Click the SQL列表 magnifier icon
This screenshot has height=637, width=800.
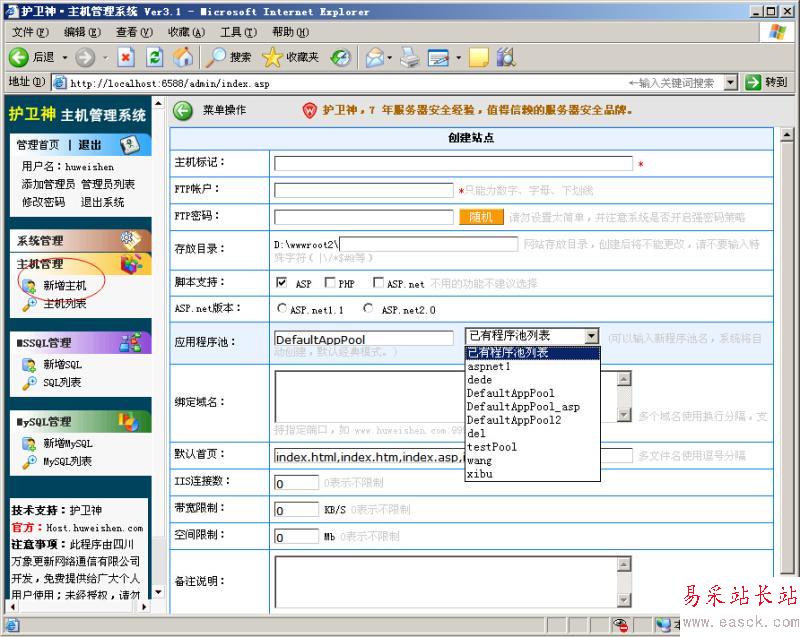tap(29, 383)
